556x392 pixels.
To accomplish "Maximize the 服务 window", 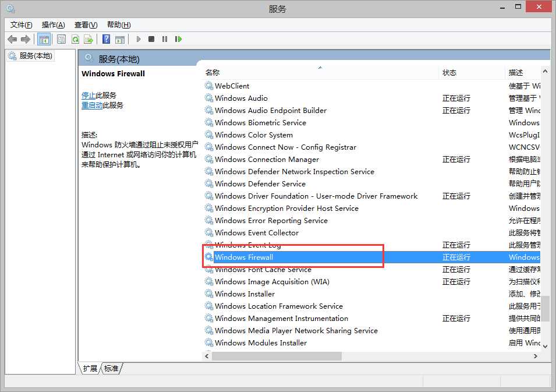I will pos(518,7).
